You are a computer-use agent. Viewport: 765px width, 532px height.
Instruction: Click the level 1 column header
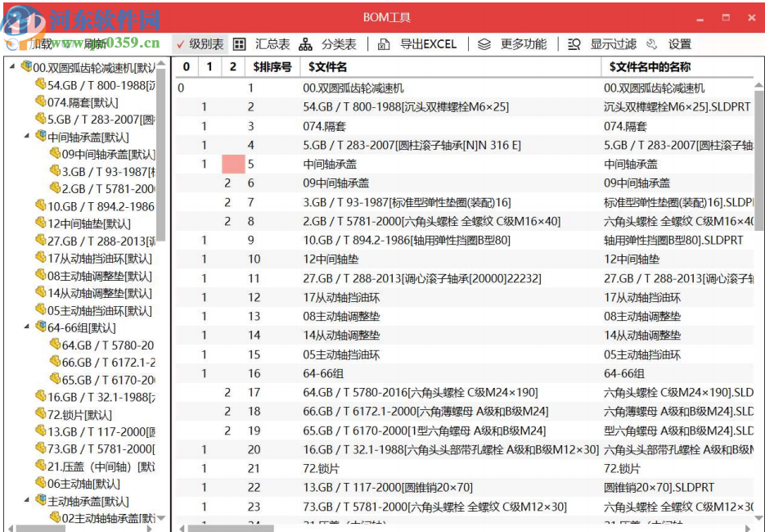tap(209, 67)
